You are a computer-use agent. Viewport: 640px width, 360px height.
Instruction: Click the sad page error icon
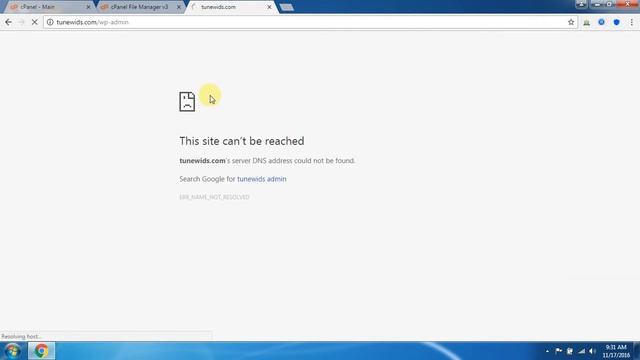click(187, 102)
